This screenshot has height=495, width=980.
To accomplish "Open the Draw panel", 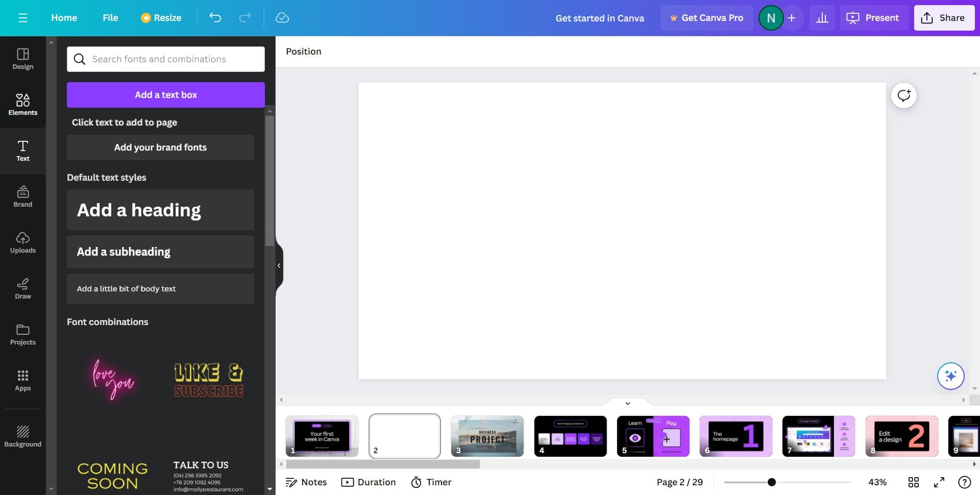I will pos(22,288).
